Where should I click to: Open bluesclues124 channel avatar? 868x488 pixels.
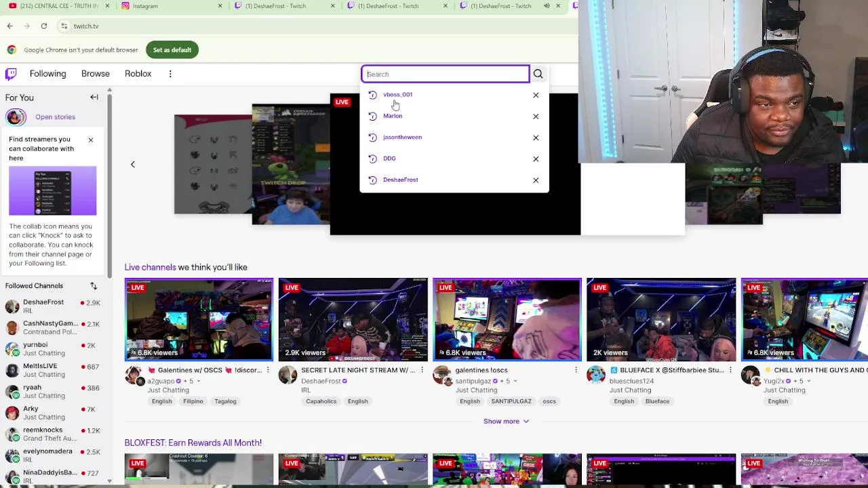coord(596,375)
